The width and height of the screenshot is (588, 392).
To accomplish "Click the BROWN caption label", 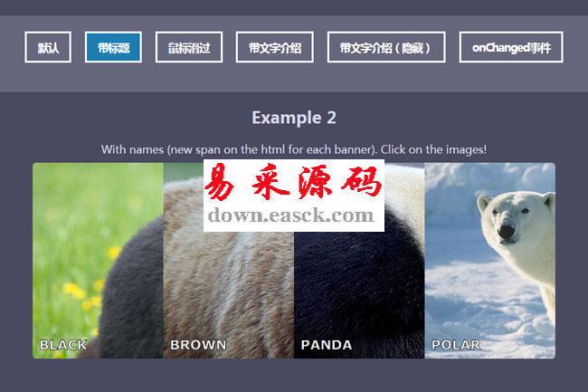I will tap(198, 345).
